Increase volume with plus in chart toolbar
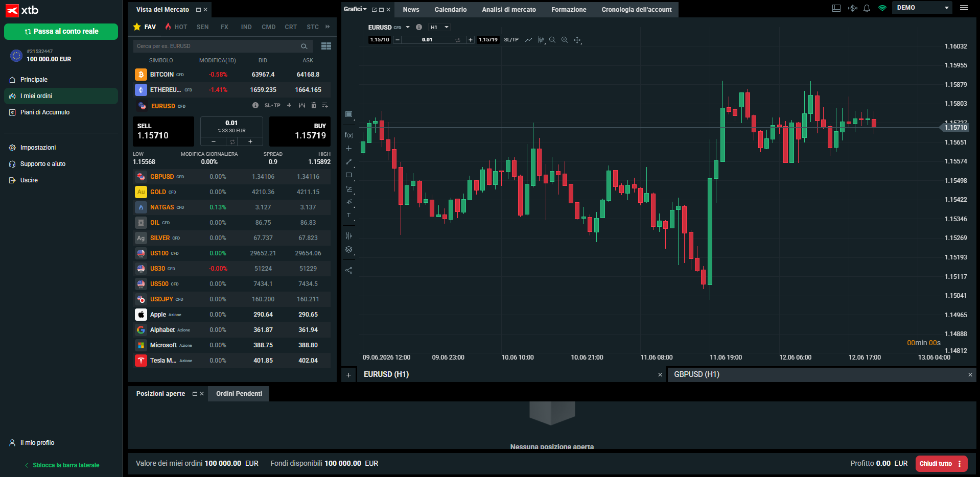This screenshot has width=980, height=477. tap(471, 40)
